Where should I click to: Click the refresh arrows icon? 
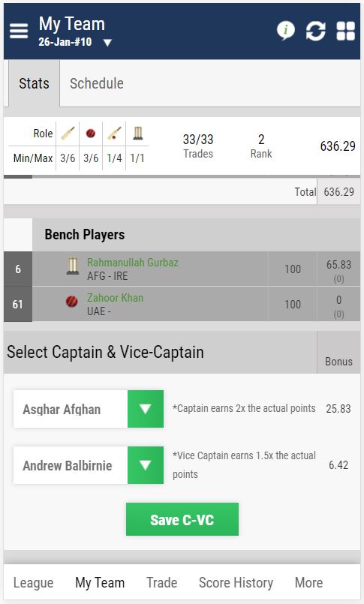click(315, 31)
